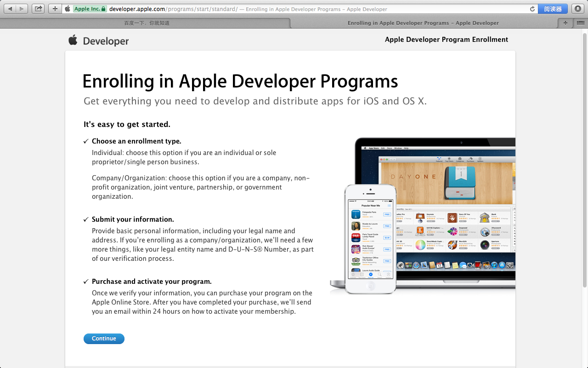Click the 'It's easy to get started.' text
The width and height of the screenshot is (588, 368).
[127, 124]
